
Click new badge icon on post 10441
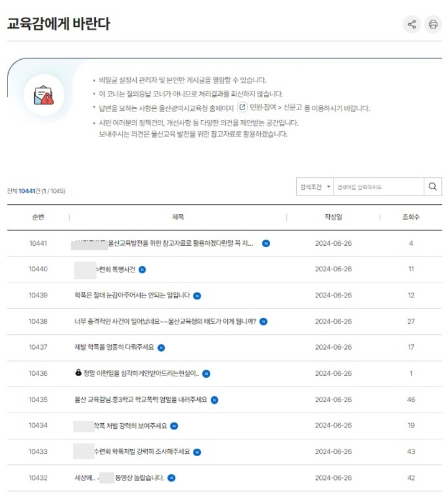(x=266, y=243)
